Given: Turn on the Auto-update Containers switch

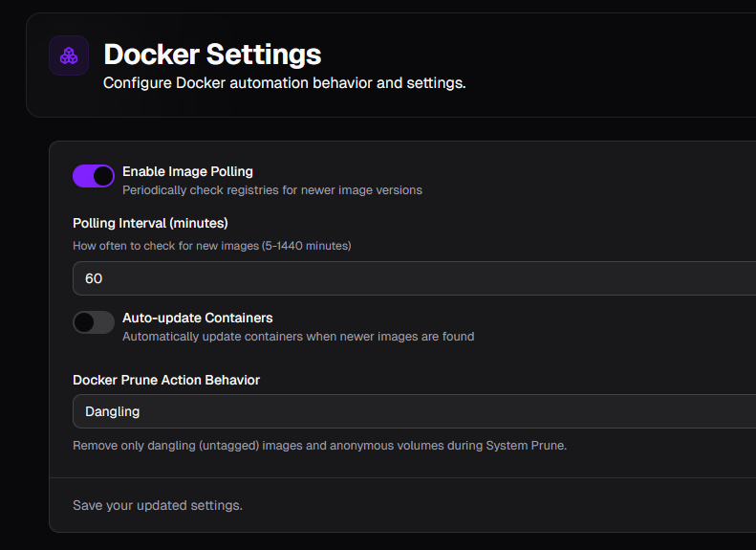Looking at the screenshot, I should (94, 322).
